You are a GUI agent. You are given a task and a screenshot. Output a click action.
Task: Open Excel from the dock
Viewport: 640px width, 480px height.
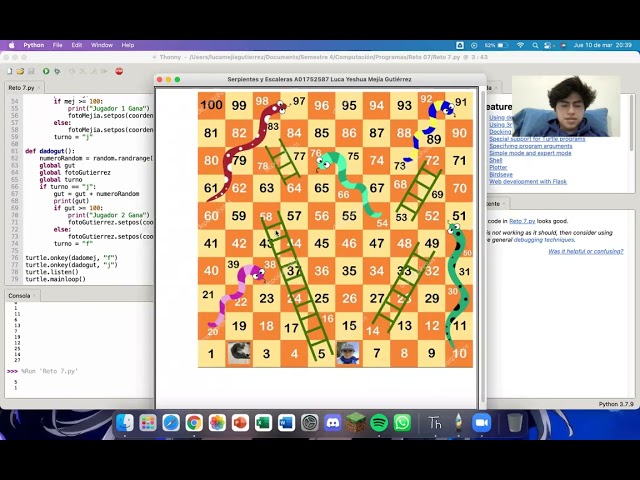(263, 423)
